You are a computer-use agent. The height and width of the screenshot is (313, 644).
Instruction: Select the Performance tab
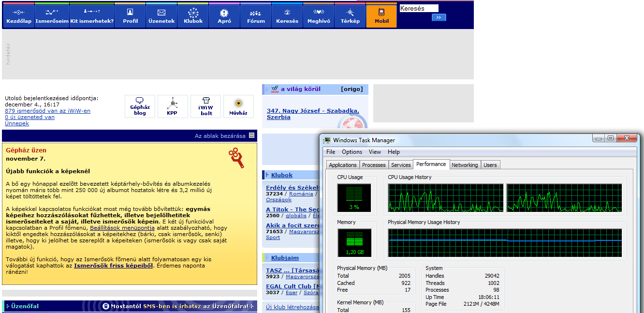[x=431, y=164]
